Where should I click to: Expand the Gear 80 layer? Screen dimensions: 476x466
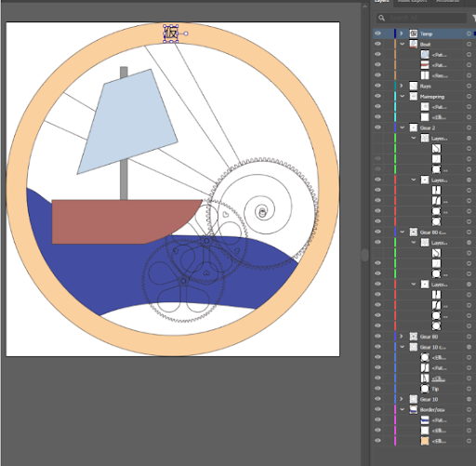402,336
